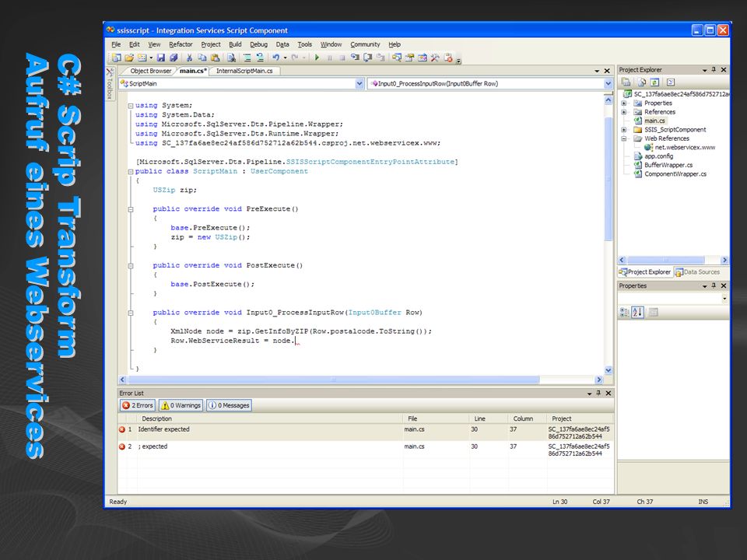Image resolution: width=747 pixels, height=560 pixels.
Task: Click the New Project toolbar icon
Action: coord(116,58)
